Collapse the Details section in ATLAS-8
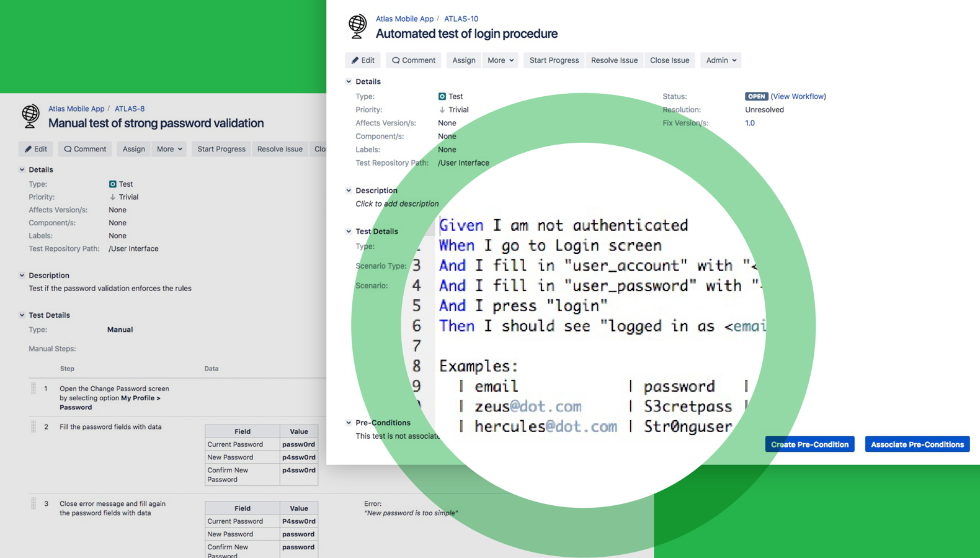Viewport: 980px width, 558px height. pos(22,169)
